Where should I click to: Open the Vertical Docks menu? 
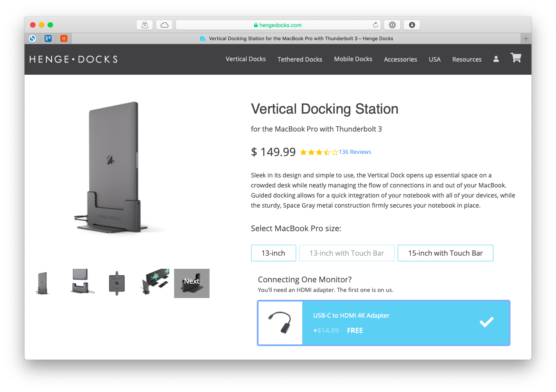(x=245, y=59)
